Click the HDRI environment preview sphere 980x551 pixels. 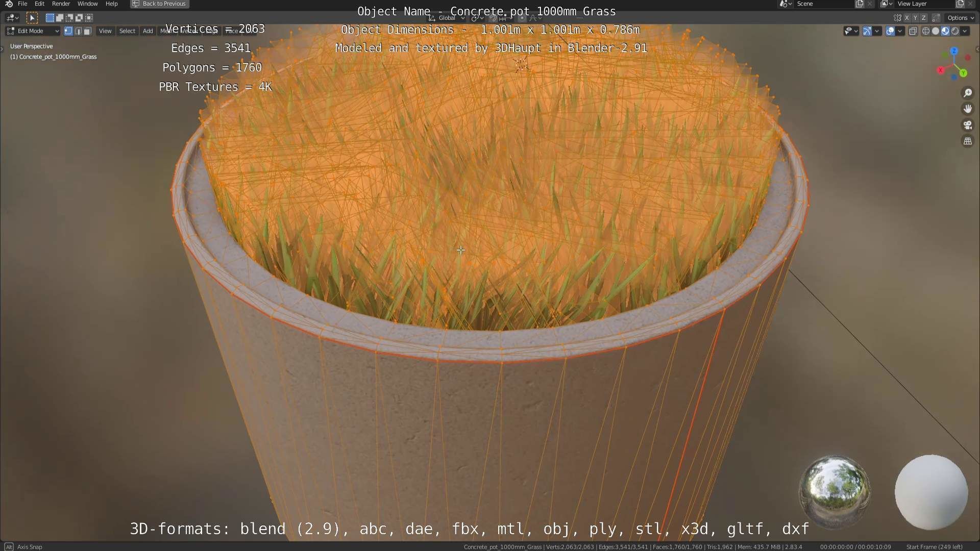click(835, 491)
